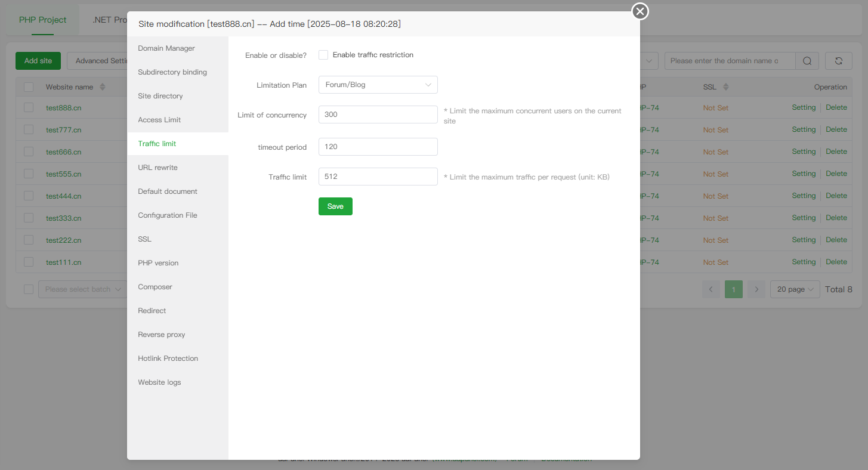Open the Limitation Plan dropdown
Image resolution: width=868 pixels, height=470 pixels.
(378, 85)
